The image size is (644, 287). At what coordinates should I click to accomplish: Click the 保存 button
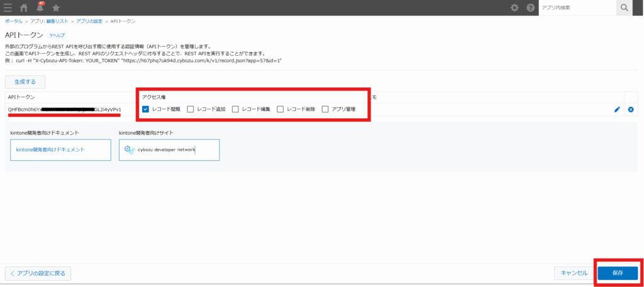click(618, 273)
